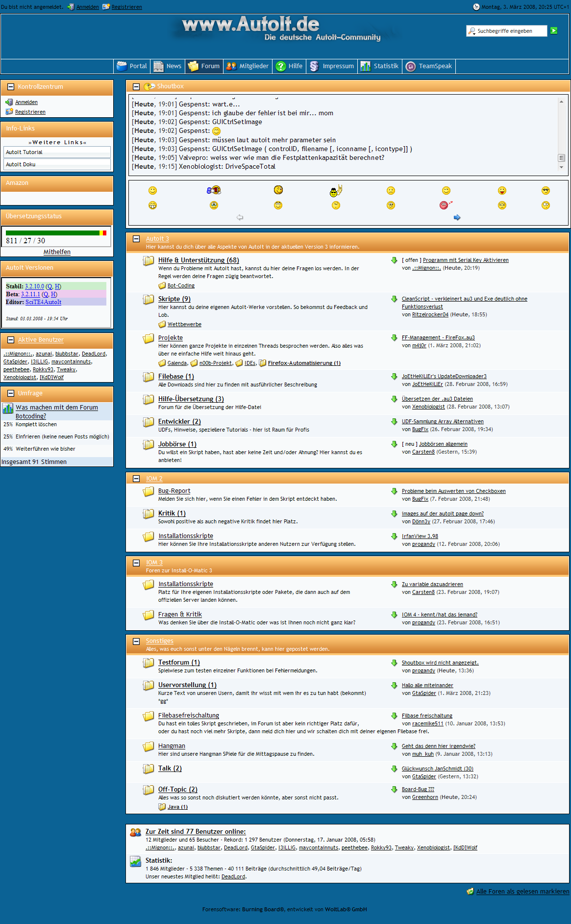
Task: Open the Umfrage poll chart icon
Action: pyautogui.click(x=8, y=408)
